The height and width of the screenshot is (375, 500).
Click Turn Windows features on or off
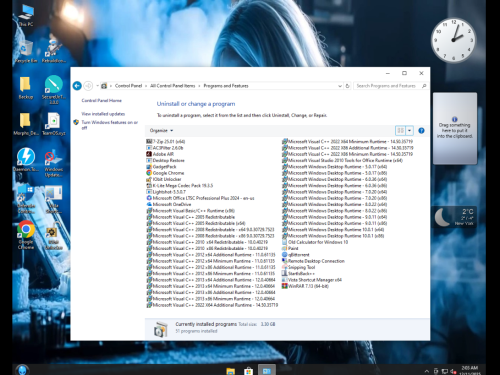109,125
